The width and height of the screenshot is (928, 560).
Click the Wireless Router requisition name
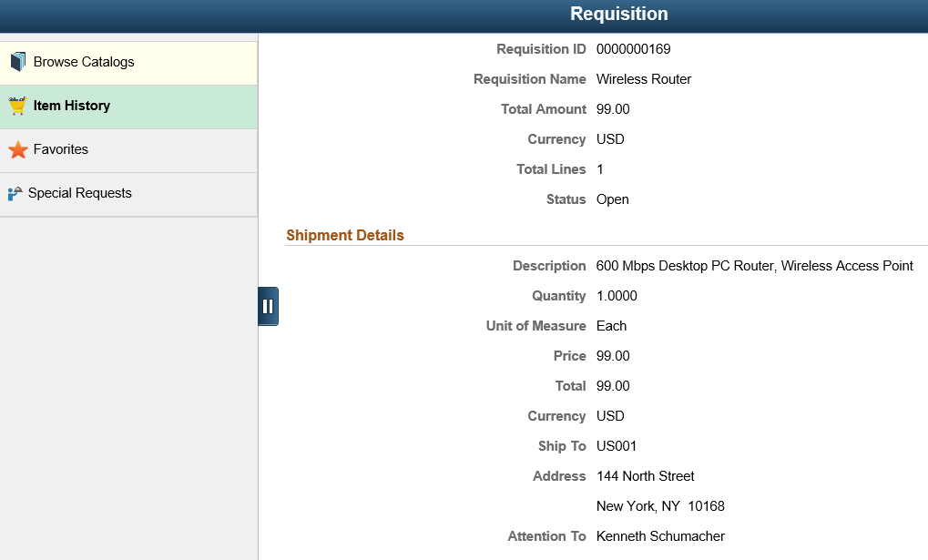[x=643, y=79]
